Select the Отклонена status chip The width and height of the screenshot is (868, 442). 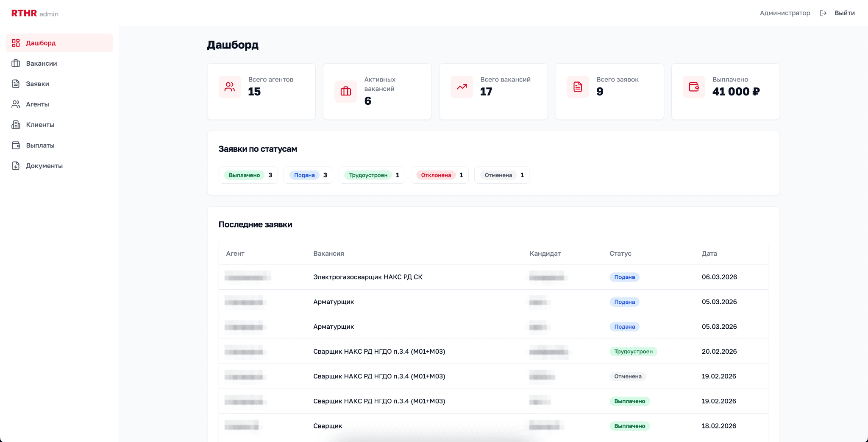(x=439, y=175)
